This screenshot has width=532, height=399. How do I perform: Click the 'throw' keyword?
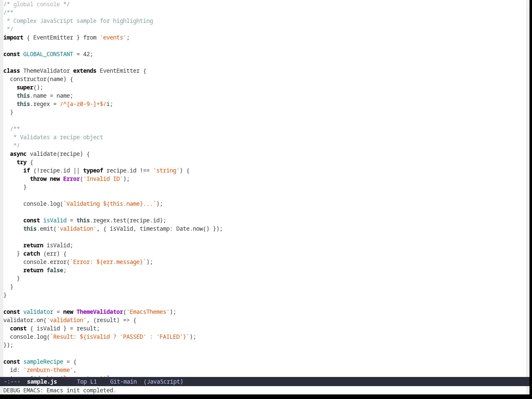tap(38, 179)
